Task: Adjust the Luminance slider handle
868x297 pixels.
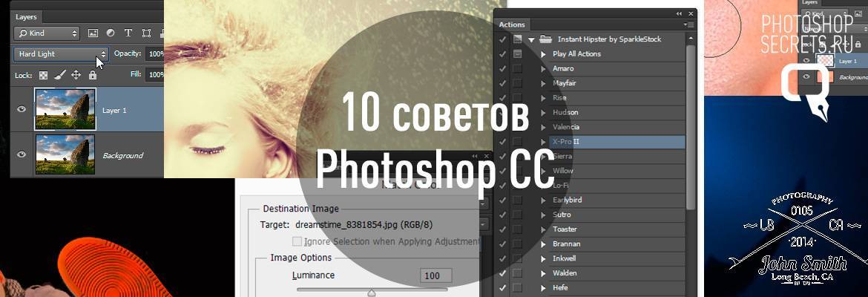Action: pyautogui.click(x=372, y=293)
